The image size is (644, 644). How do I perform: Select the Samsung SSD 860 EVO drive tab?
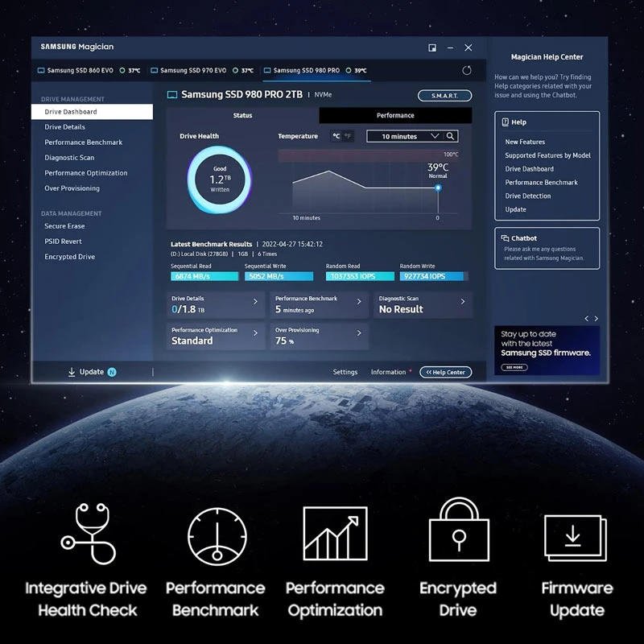point(89,70)
